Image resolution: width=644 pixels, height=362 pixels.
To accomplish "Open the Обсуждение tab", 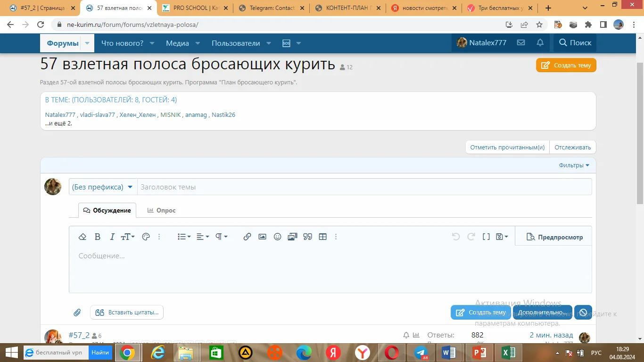I will tap(107, 210).
